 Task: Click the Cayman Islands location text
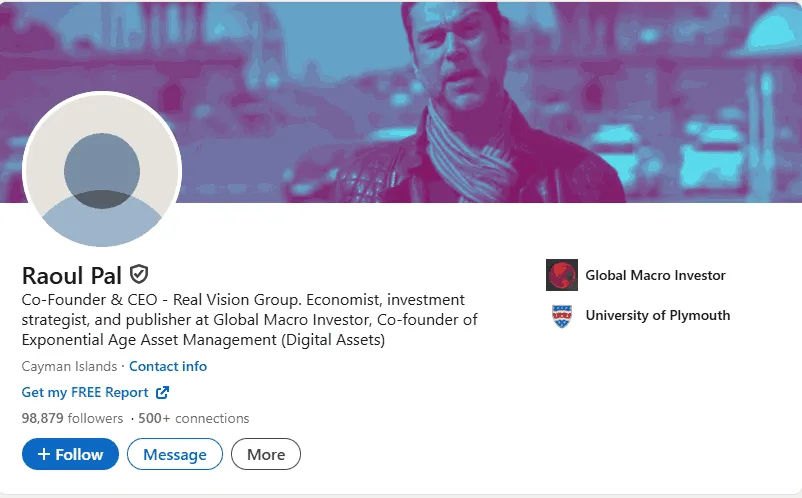(69, 366)
